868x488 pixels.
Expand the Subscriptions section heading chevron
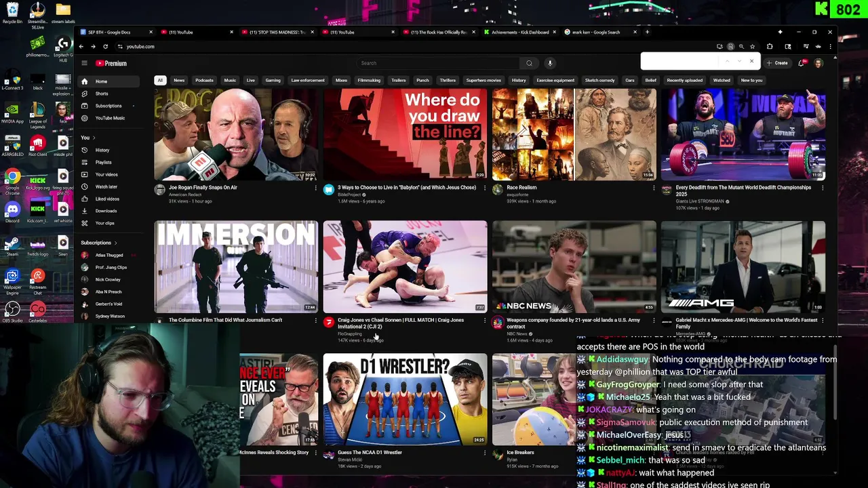point(115,243)
